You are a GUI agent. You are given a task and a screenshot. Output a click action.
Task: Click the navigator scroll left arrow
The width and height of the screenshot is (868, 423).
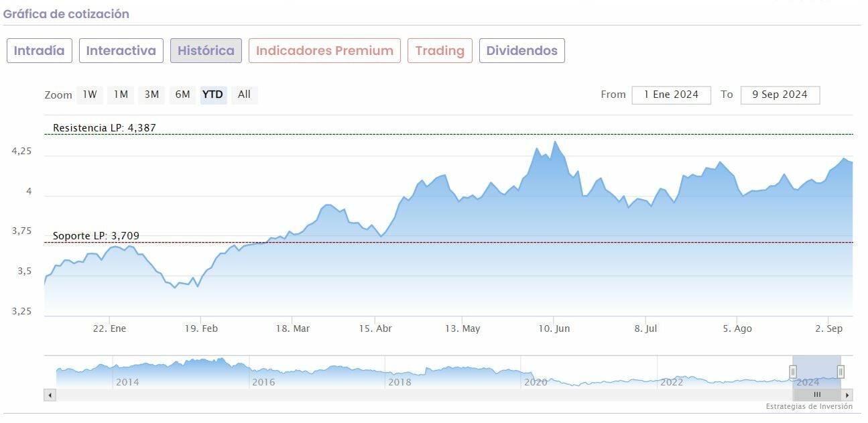click(x=50, y=395)
